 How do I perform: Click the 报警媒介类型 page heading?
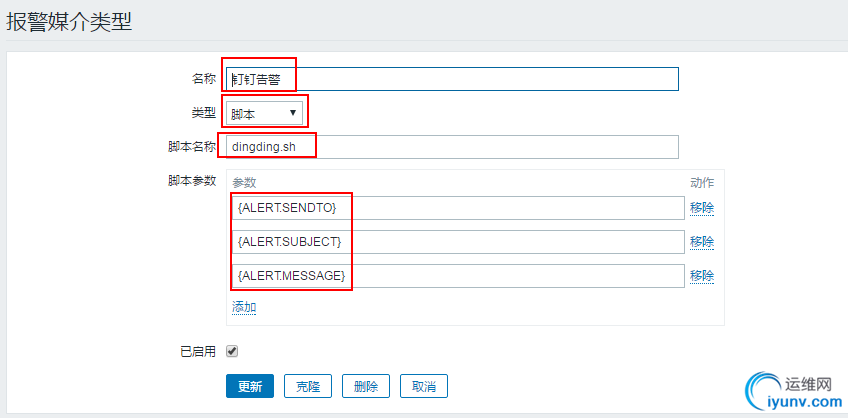[x=69, y=21]
